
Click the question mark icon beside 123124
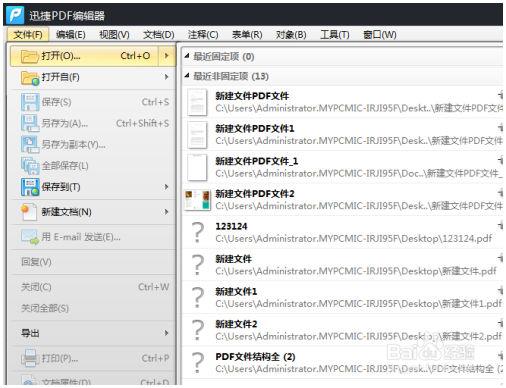[x=198, y=232]
